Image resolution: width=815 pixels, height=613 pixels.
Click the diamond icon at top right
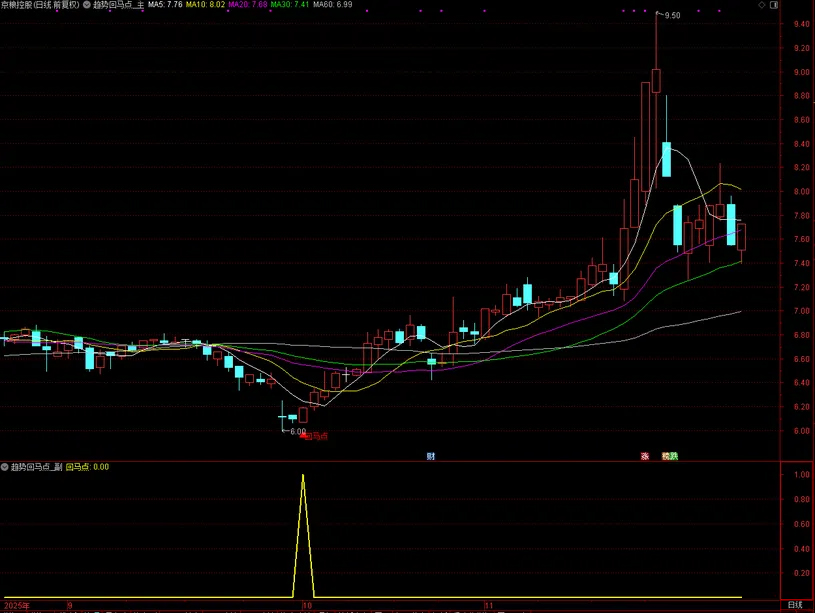(790, 5)
